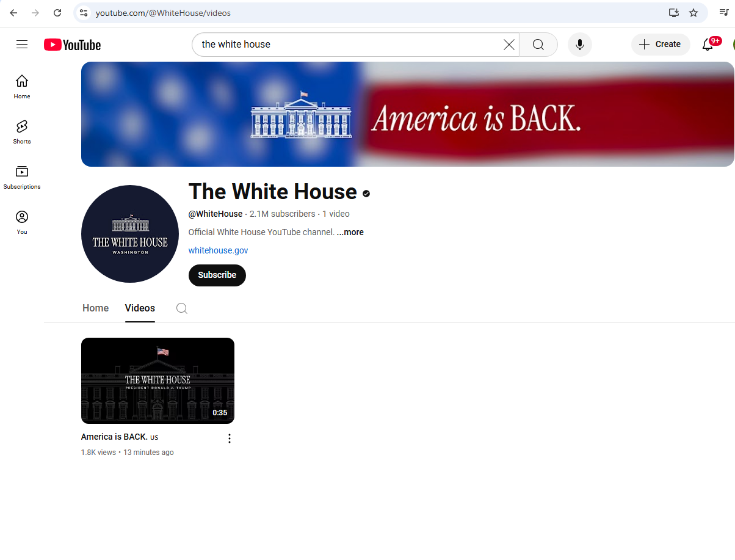Click the verified checkmark badge
This screenshot has width=735, height=560.
(366, 194)
